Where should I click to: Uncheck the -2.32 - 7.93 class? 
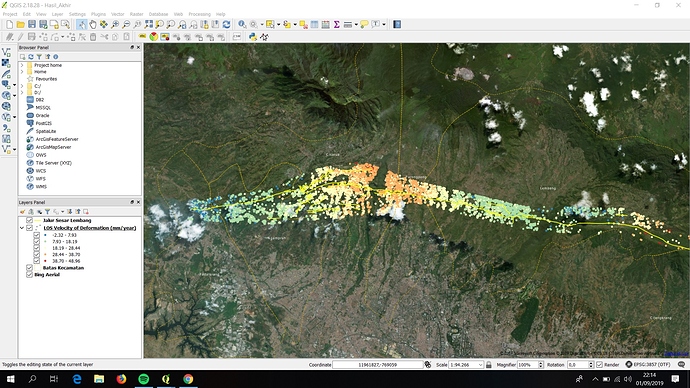click(37, 235)
